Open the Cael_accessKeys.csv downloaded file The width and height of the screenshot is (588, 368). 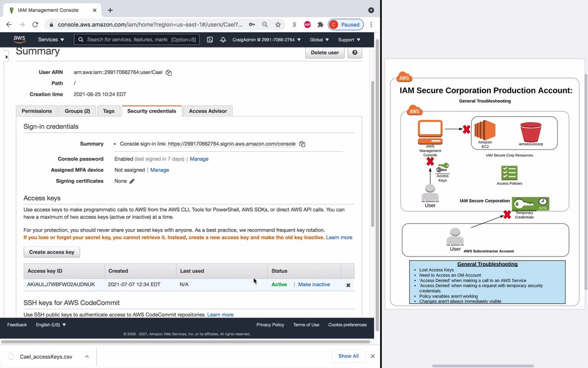46,356
